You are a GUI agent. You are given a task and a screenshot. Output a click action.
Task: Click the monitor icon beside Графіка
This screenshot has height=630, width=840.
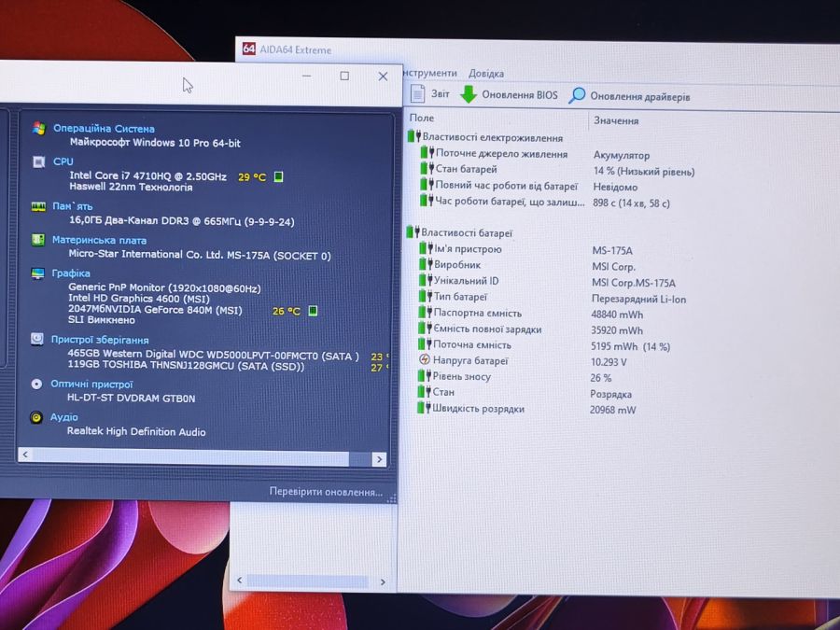click(x=37, y=273)
